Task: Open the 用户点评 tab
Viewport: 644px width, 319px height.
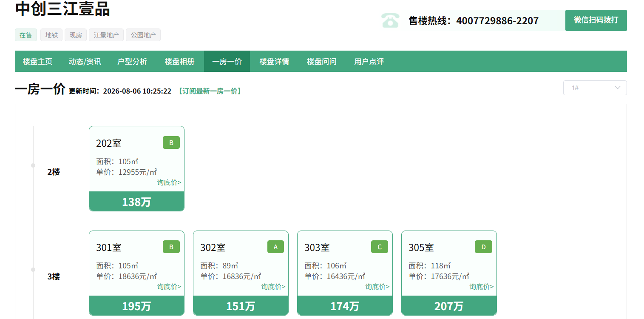Action: (x=369, y=61)
